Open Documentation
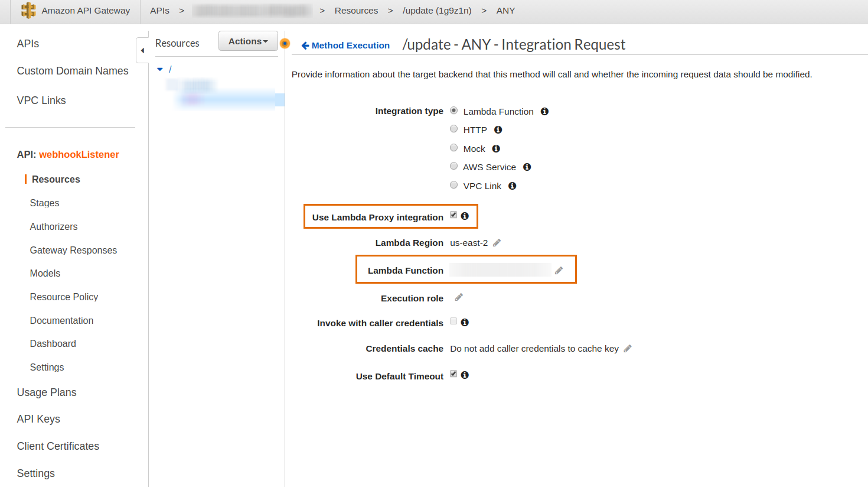 coord(61,320)
